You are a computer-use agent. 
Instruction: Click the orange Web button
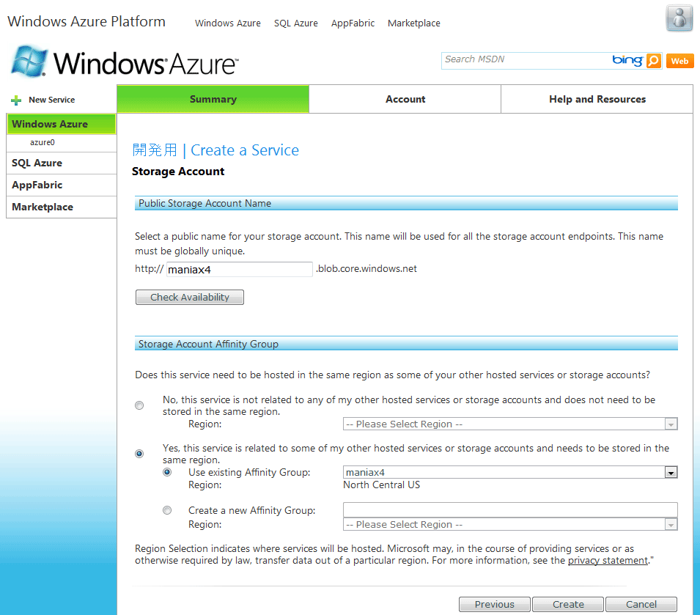tap(679, 61)
